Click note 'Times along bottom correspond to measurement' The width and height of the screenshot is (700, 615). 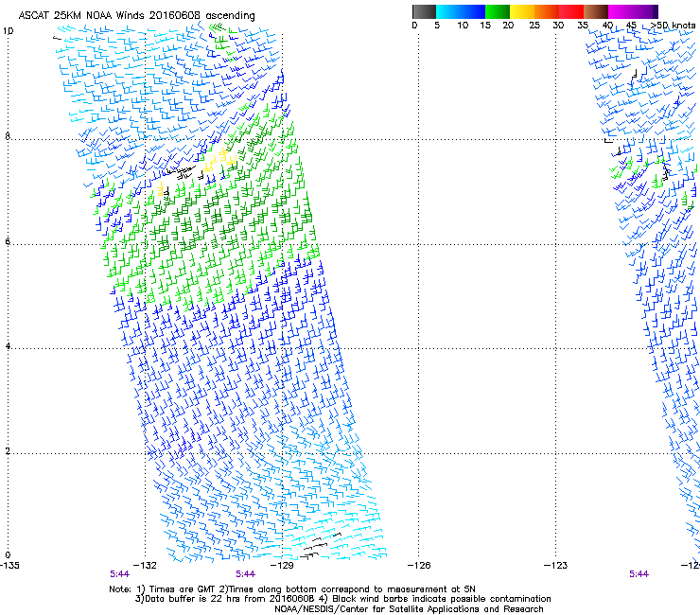pyautogui.click(x=337, y=589)
